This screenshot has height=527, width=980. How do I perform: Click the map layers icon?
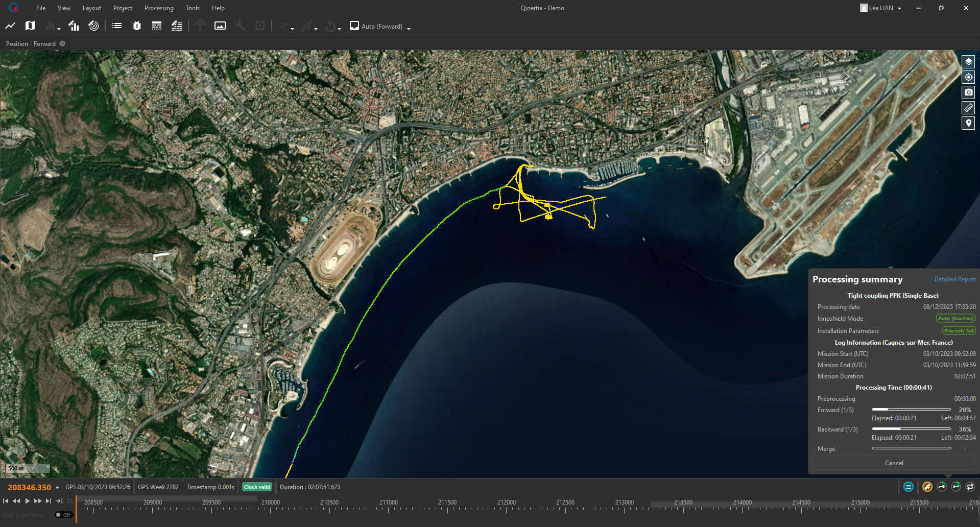[x=968, y=62]
